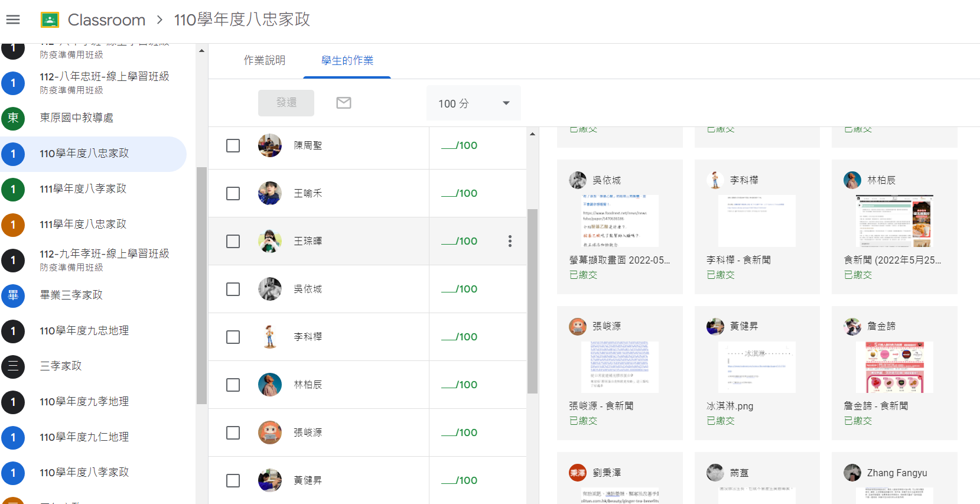Click 三孝家政 class black circle icon
The width and height of the screenshot is (980, 504).
(x=13, y=366)
